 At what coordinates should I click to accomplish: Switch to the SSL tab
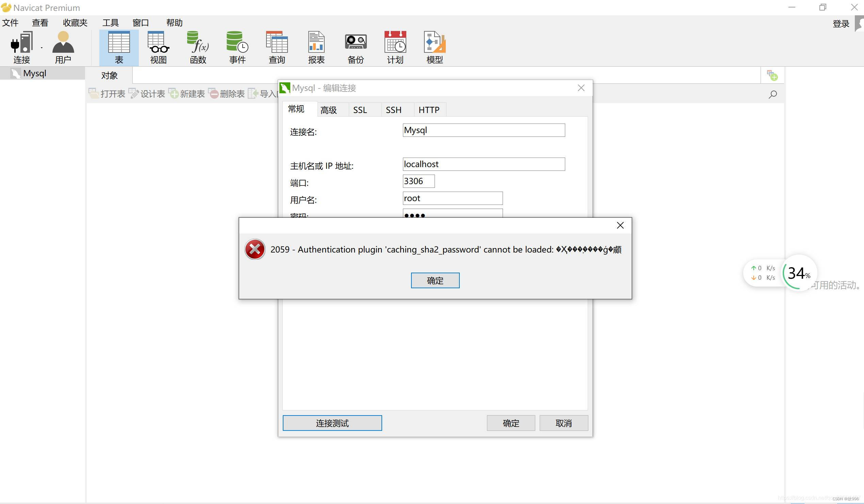coord(360,110)
